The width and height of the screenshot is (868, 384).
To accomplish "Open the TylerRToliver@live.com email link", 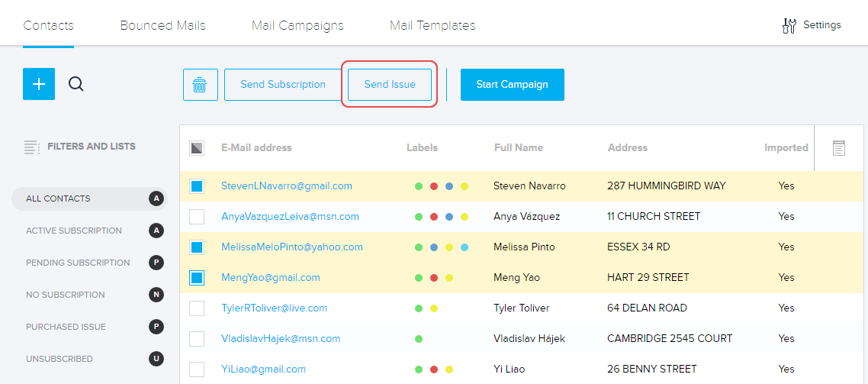I will click(274, 308).
